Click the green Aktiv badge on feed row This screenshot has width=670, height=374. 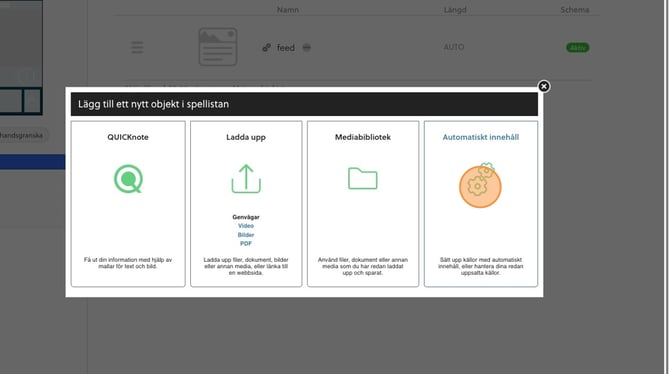pos(578,47)
